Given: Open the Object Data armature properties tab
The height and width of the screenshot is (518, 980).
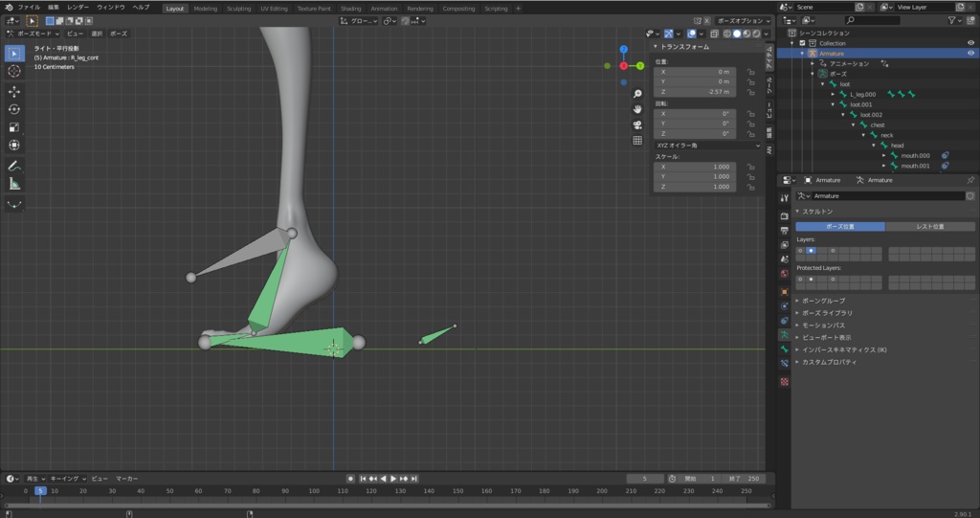Looking at the screenshot, I should [785, 335].
